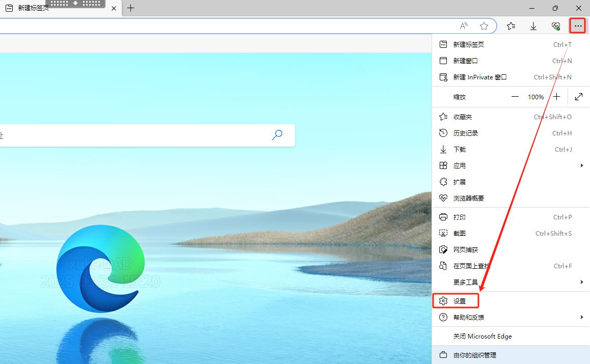
Task: Click the three-dots Settings and more button
Action: pos(578,26)
